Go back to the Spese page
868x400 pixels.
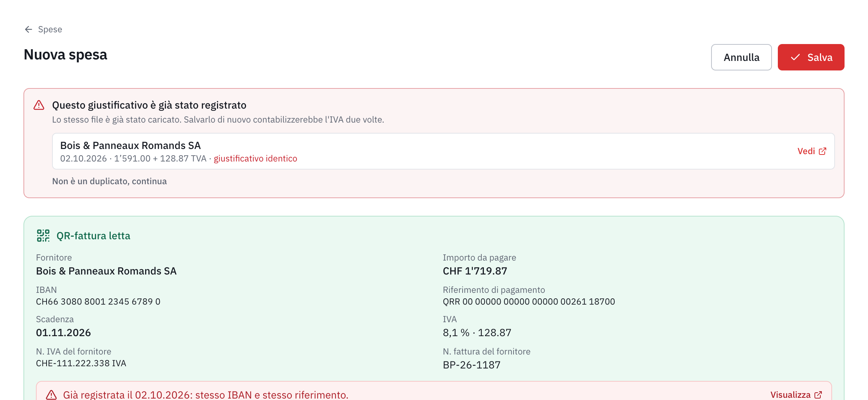click(43, 29)
